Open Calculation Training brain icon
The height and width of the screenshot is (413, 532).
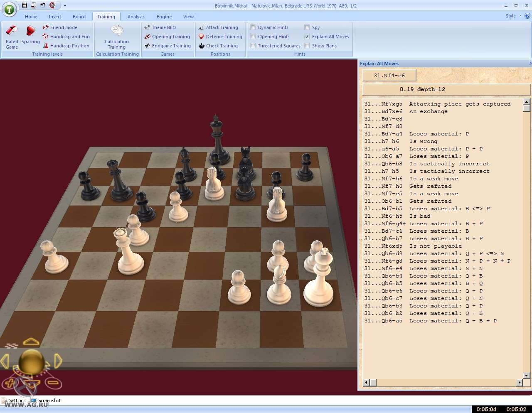(117, 31)
